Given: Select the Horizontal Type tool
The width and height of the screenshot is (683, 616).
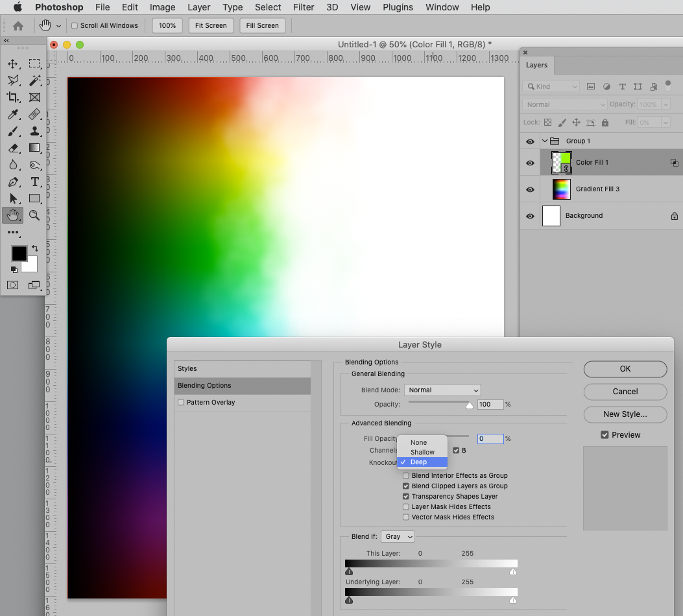Looking at the screenshot, I should click(x=34, y=182).
